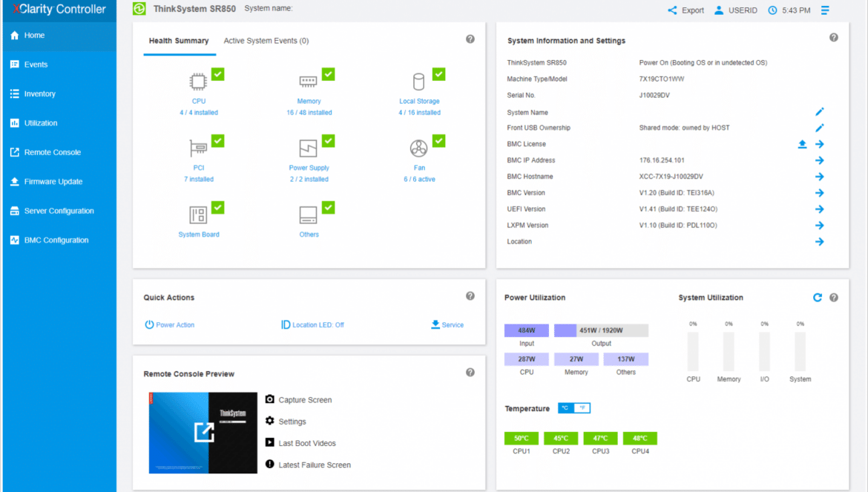Click Export in the header

pos(686,10)
